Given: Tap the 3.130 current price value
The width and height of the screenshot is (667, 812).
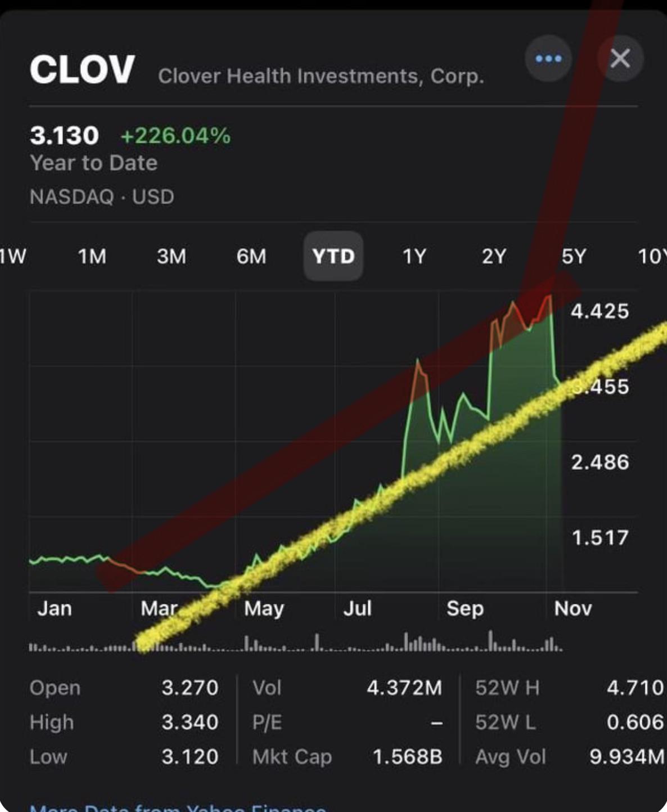Looking at the screenshot, I should tap(64, 136).
